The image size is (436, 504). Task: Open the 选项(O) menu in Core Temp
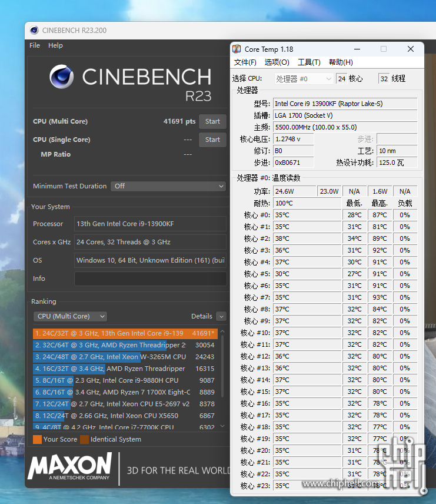(x=277, y=62)
